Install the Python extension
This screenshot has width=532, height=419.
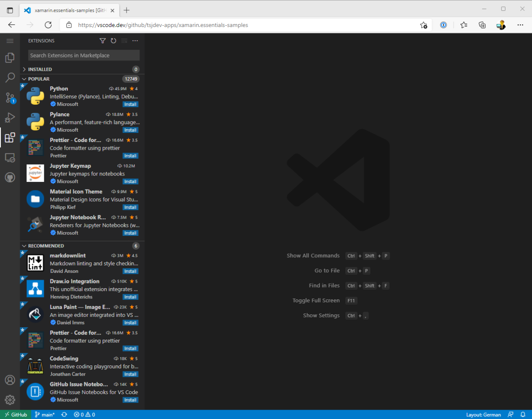pos(130,104)
